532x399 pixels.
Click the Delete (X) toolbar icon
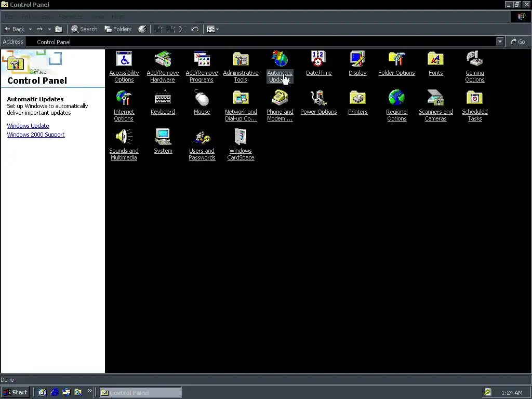tap(182, 29)
